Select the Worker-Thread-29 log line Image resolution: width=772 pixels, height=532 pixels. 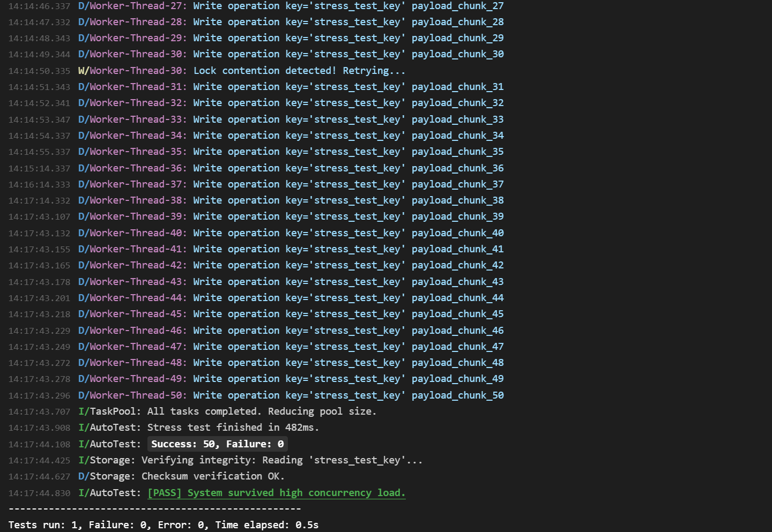(x=256, y=38)
